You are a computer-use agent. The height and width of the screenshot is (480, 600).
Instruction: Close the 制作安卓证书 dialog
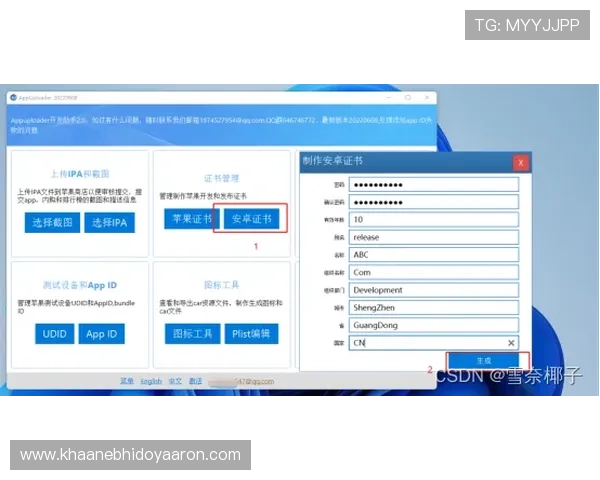click(520, 162)
